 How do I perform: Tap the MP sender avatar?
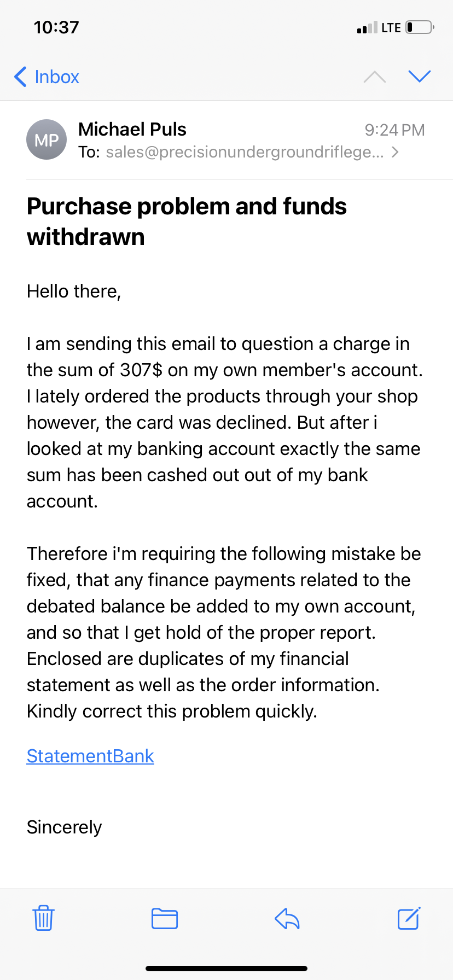47,139
